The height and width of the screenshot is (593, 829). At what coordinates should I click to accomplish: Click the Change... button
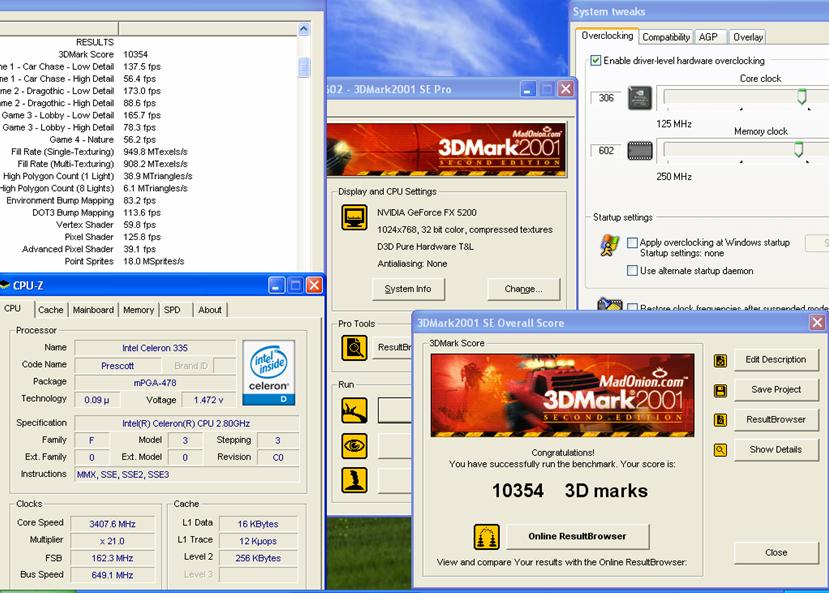click(x=523, y=289)
